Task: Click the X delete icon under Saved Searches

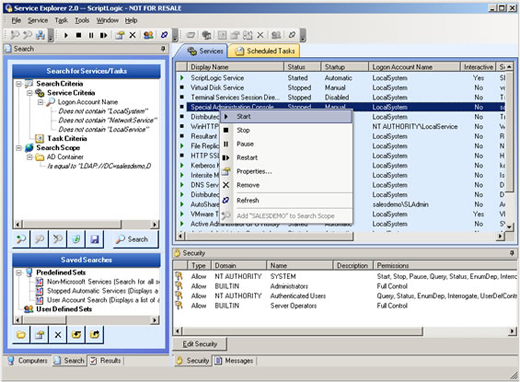Action: [x=58, y=334]
